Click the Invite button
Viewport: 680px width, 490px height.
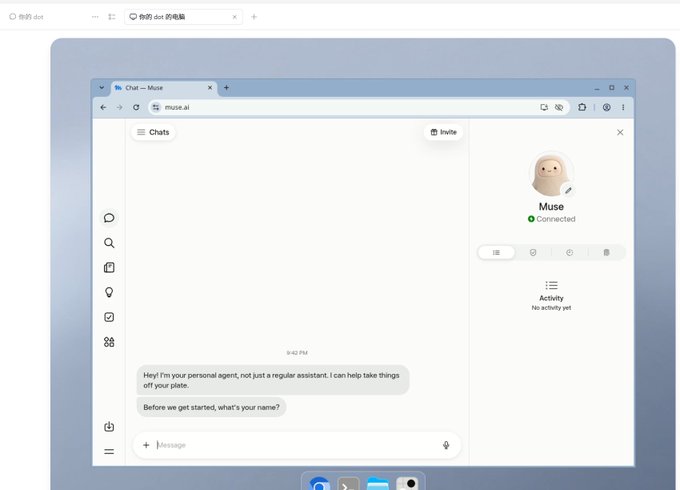(443, 132)
